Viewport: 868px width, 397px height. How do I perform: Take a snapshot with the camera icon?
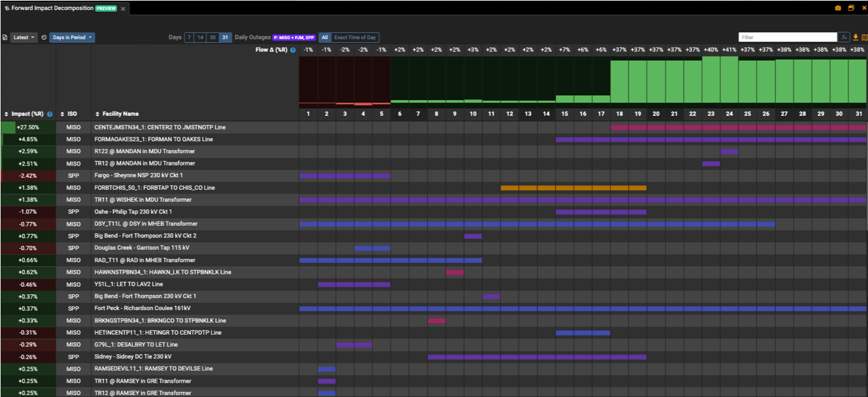[x=838, y=8]
